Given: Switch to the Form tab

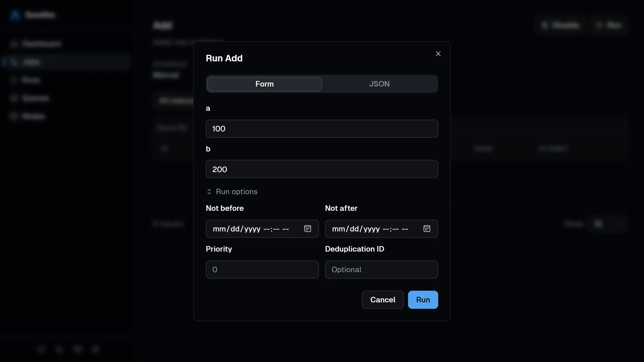Looking at the screenshot, I should (x=264, y=84).
